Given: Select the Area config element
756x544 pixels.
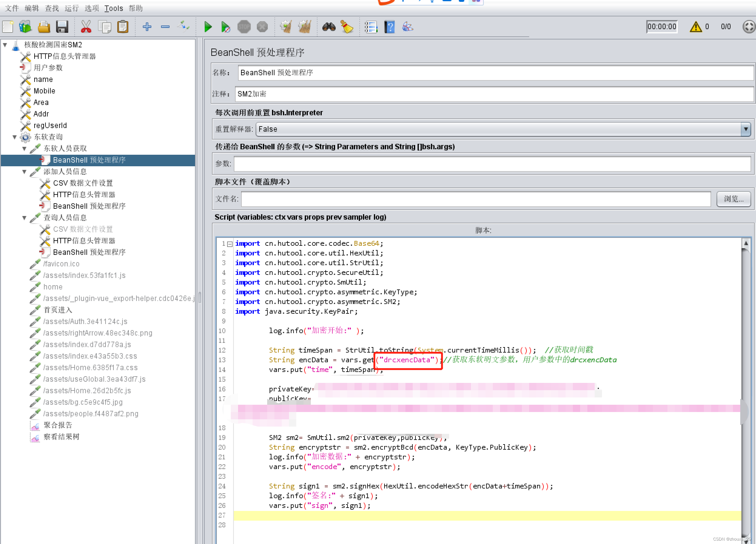Looking at the screenshot, I should point(41,102).
